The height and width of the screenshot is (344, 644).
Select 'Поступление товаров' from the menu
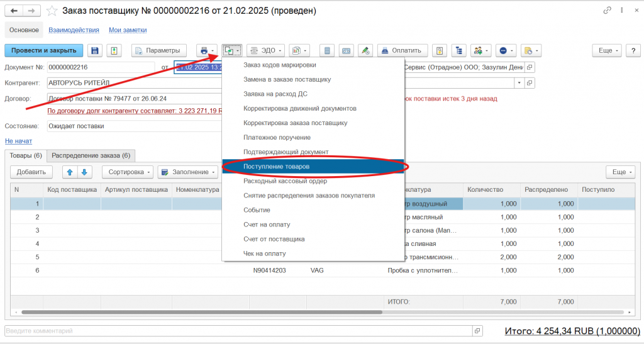tap(276, 167)
